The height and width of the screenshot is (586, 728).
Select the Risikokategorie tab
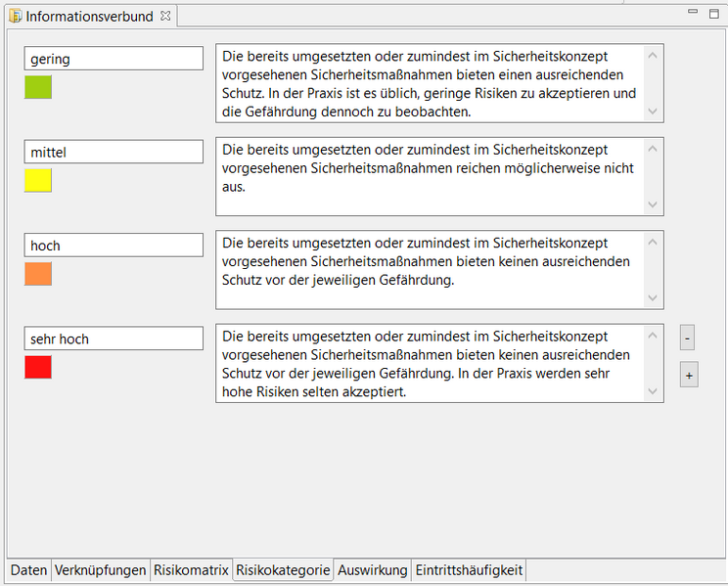pyautogui.click(x=283, y=569)
